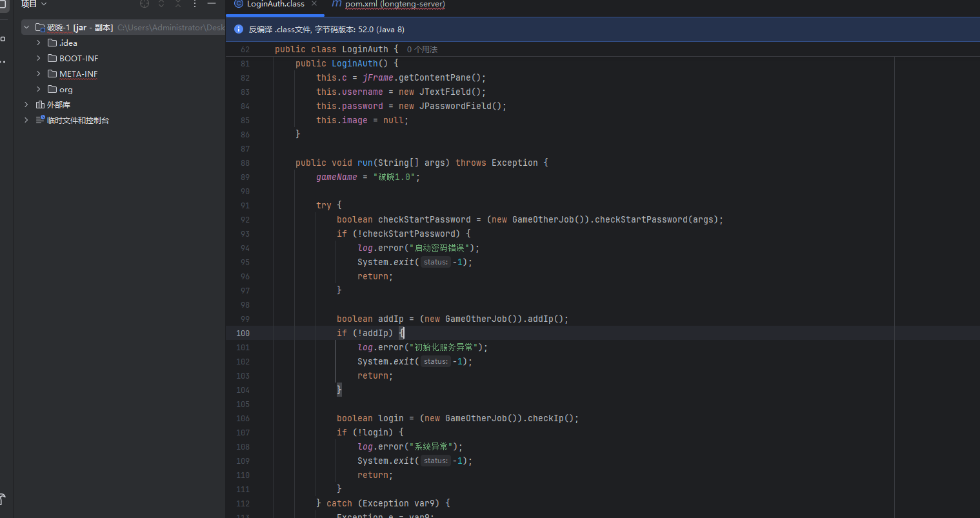Click the LoginAuth class name on line 62

(x=365, y=49)
